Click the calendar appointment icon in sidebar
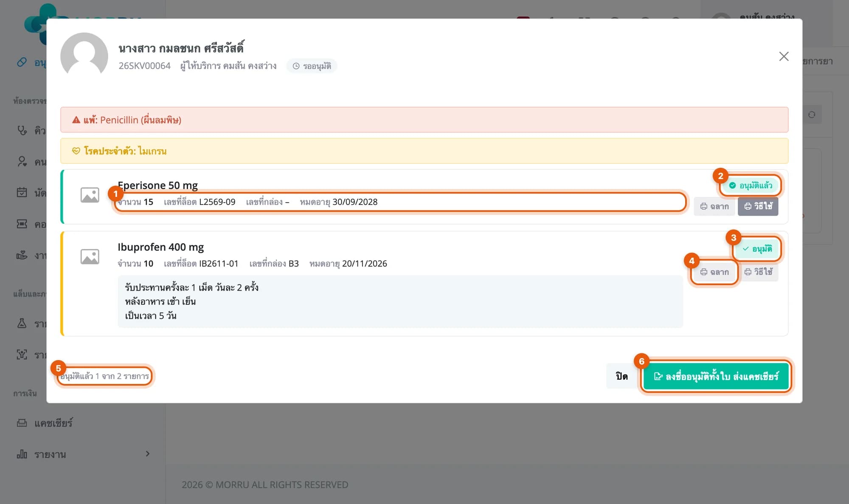 click(x=22, y=193)
